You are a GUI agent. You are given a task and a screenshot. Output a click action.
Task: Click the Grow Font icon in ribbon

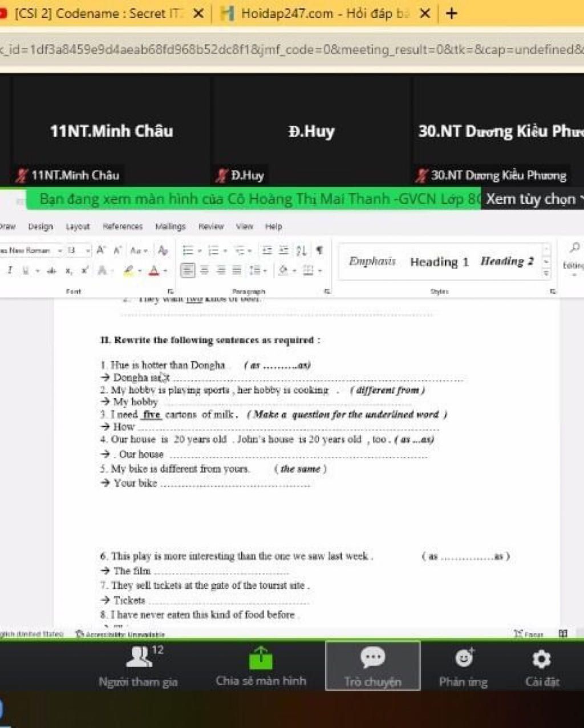pyautogui.click(x=101, y=250)
